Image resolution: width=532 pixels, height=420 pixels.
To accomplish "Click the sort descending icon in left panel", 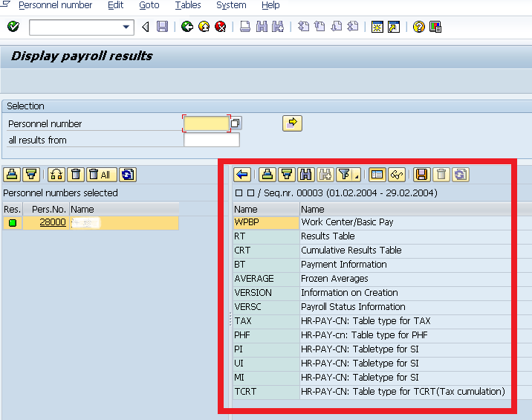I will [x=31, y=175].
